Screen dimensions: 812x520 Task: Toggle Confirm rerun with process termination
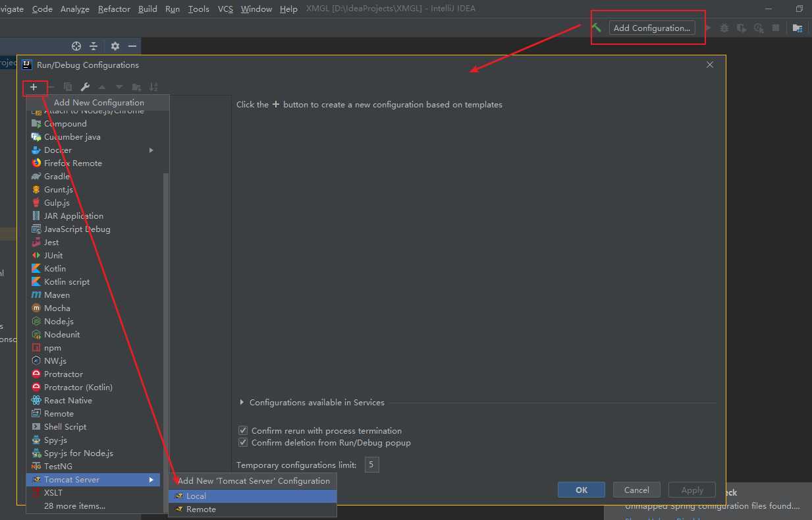243,430
